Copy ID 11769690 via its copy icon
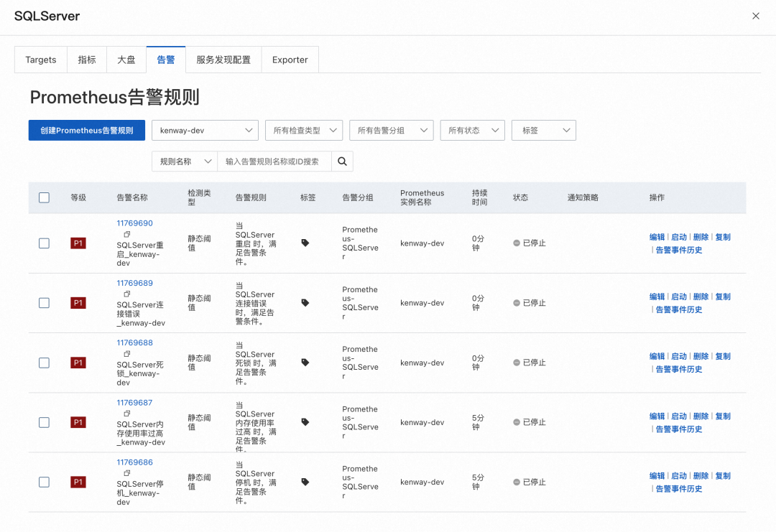Viewport: 776px width, 532px height. (126, 234)
